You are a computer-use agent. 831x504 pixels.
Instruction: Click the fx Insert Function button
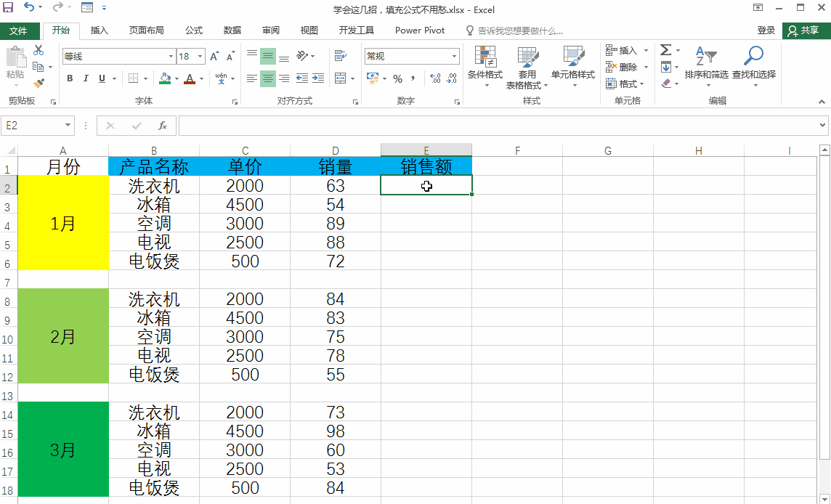163,126
